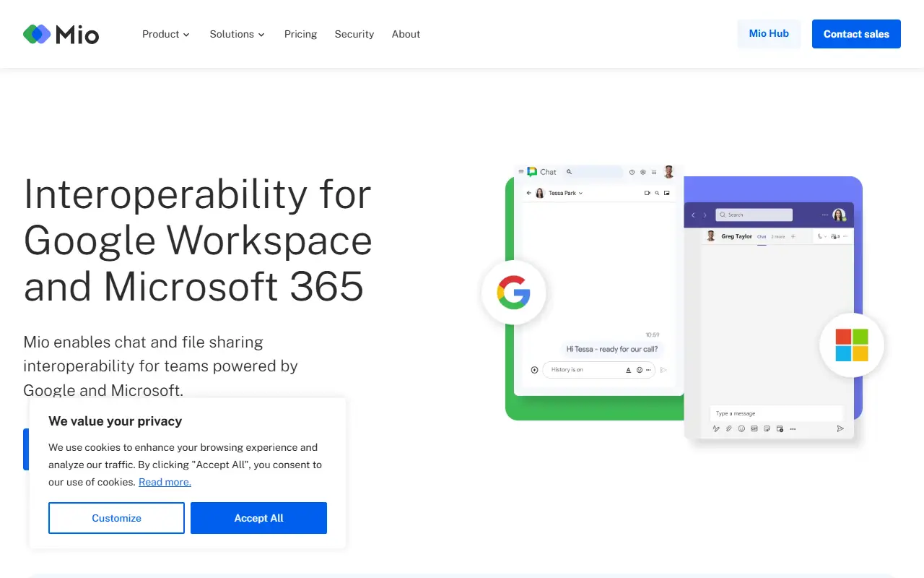Screen dimensions: 924x578
Task: Open the Google apps grid icon
Action: tap(654, 172)
